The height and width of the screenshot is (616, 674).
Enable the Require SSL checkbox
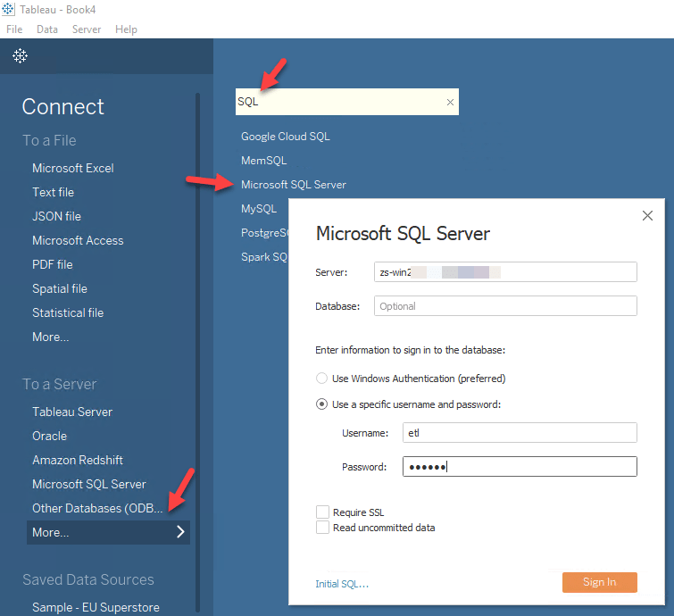[x=322, y=512]
